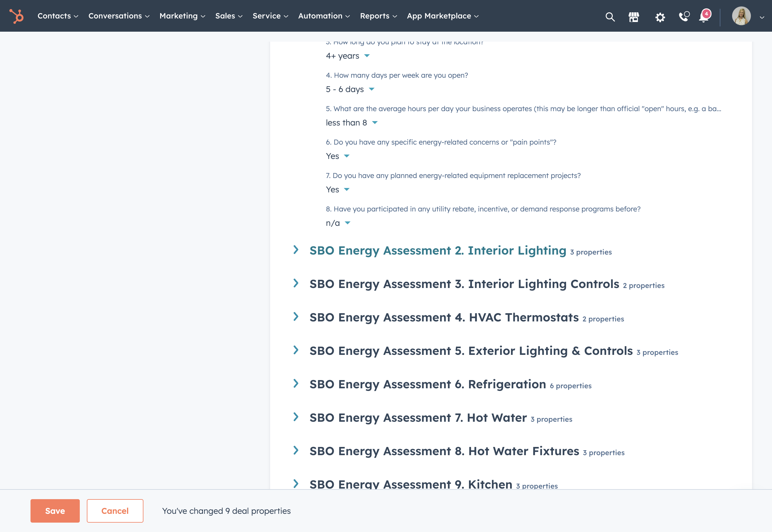This screenshot has height=532, width=772.
Task: Click question 6 energy pain points label
Action: pyautogui.click(x=441, y=142)
